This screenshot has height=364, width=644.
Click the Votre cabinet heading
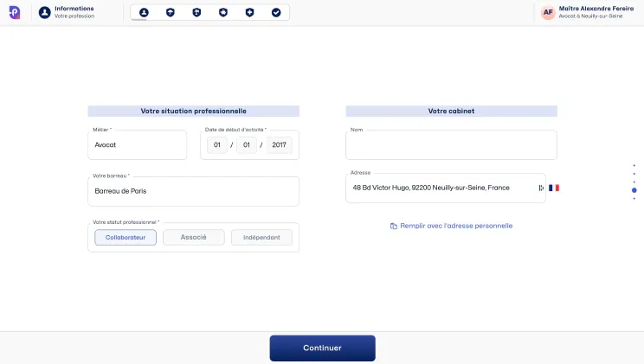(x=451, y=111)
